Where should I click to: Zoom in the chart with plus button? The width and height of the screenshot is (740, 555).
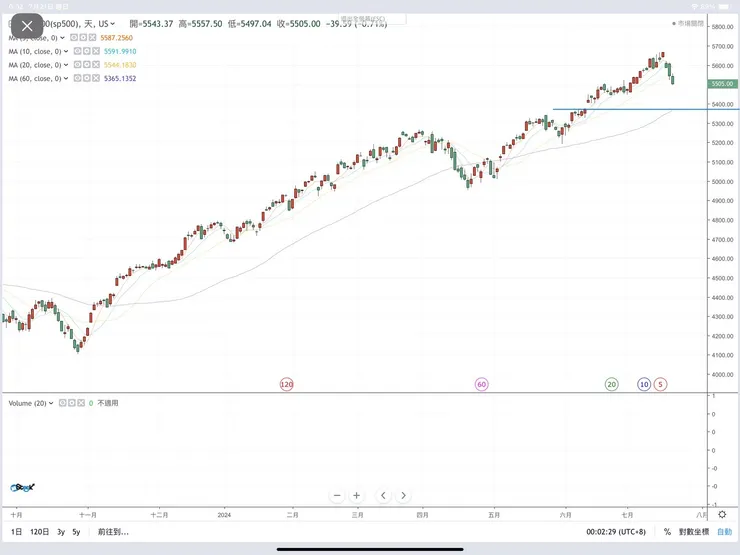tap(356, 496)
